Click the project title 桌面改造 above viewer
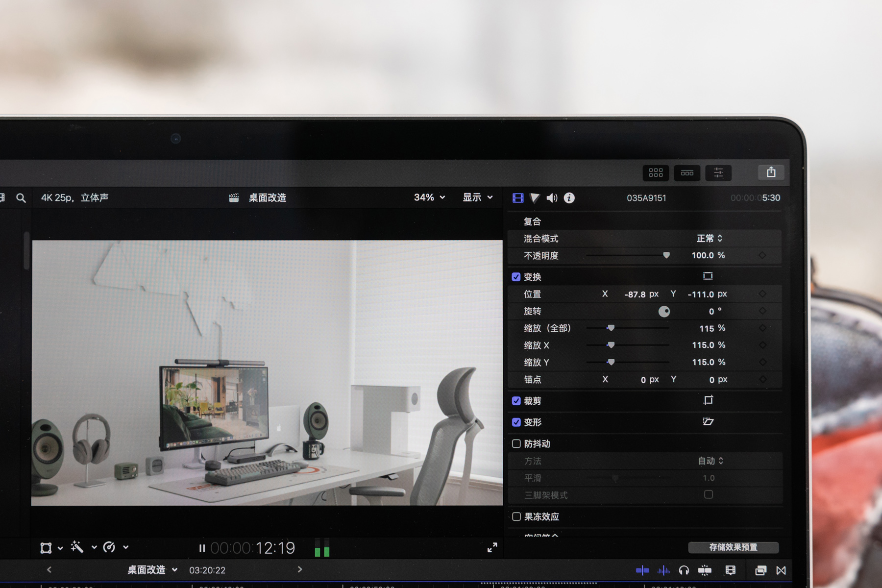This screenshot has width=882, height=588. 268,198
